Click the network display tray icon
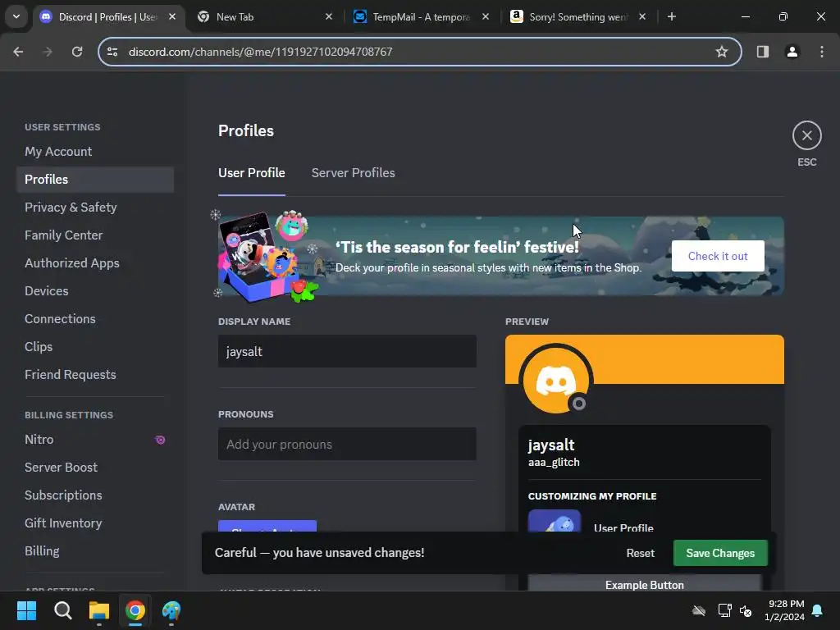This screenshot has height=630, width=840. [x=724, y=610]
